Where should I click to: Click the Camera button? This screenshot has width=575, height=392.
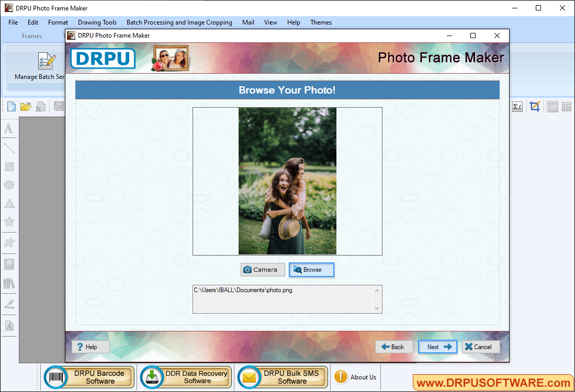click(263, 270)
